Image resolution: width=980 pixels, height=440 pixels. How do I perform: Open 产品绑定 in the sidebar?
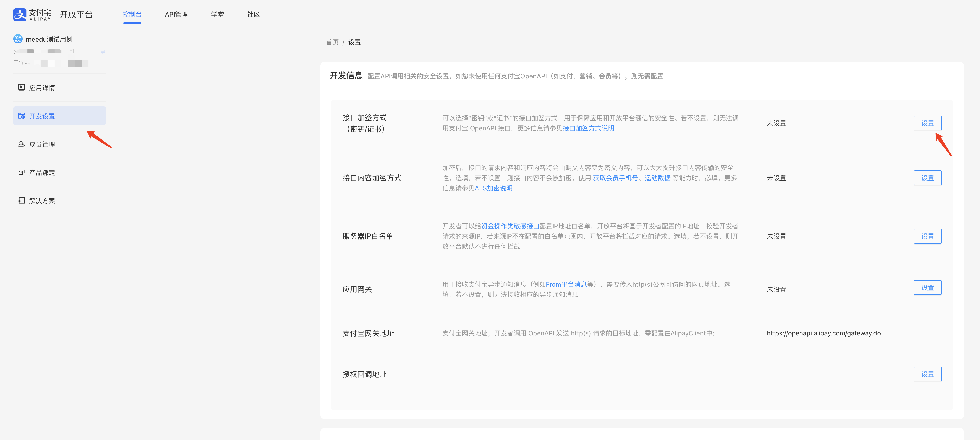click(42, 172)
